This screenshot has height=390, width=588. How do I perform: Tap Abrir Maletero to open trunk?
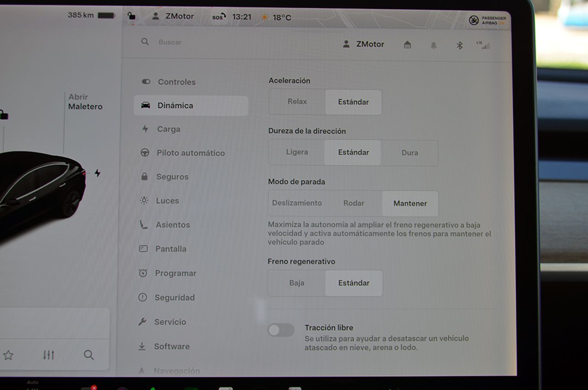pos(85,102)
